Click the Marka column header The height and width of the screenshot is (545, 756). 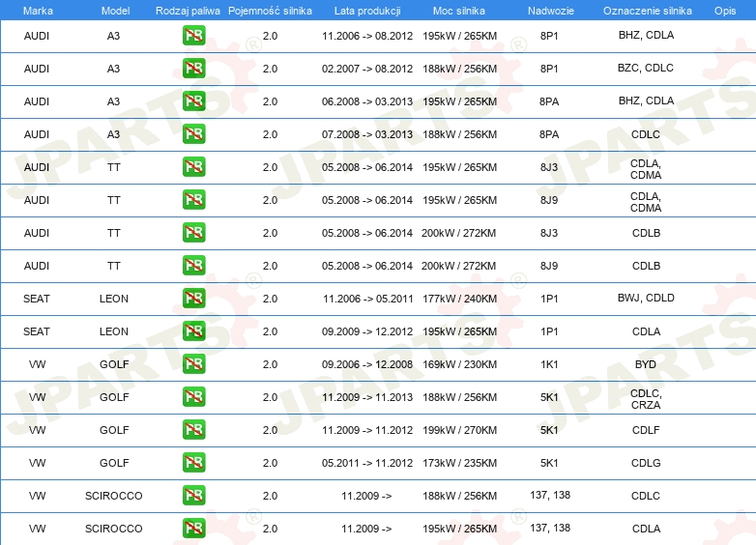coord(38,11)
